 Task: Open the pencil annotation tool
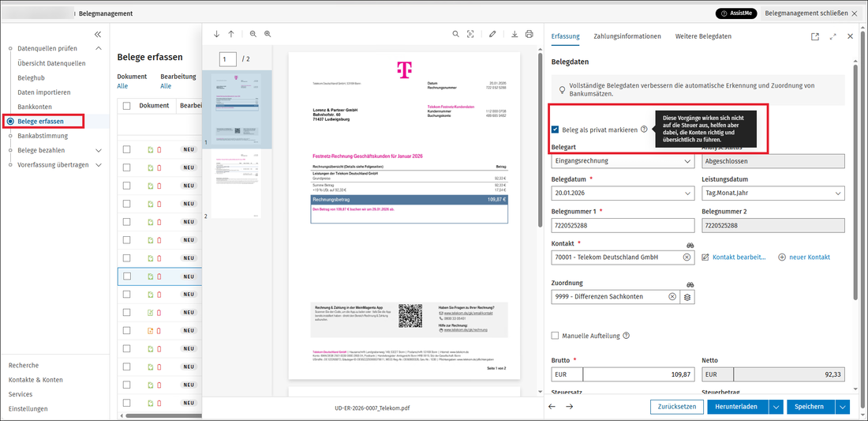492,34
